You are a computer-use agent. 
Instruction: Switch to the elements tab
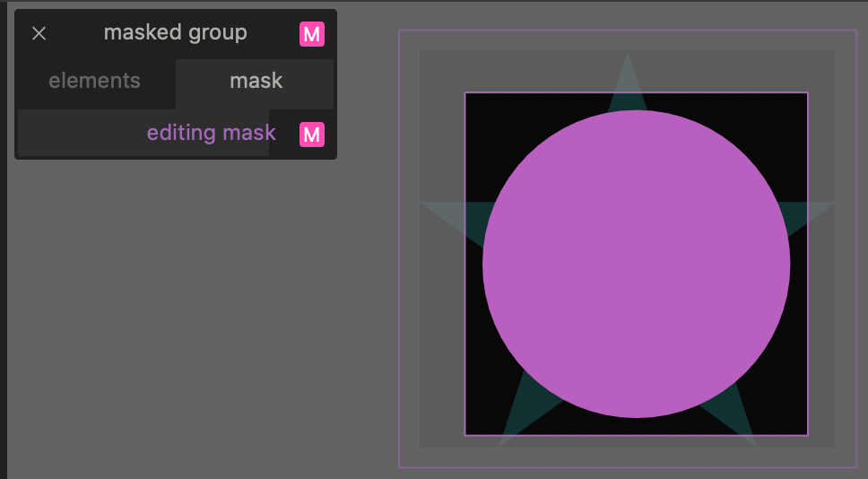click(94, 81)
